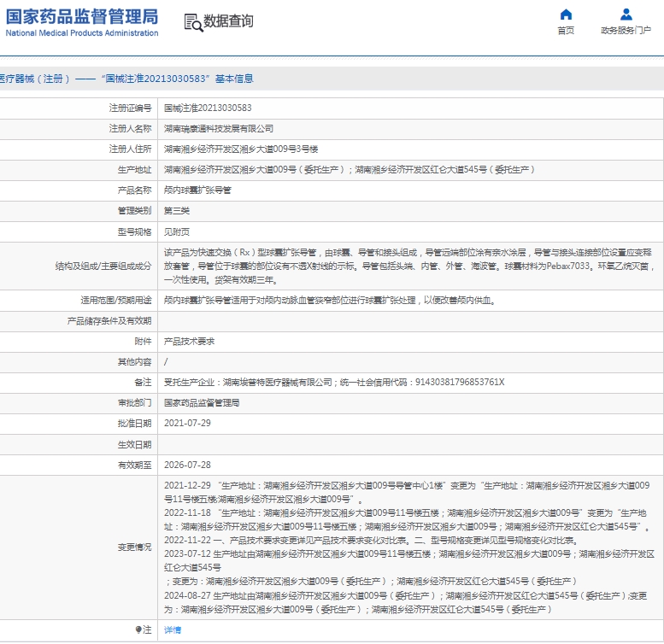Click the 备注 row label
Screen dimensions: 664x644
pyautogui.click(x=143, y=382)
